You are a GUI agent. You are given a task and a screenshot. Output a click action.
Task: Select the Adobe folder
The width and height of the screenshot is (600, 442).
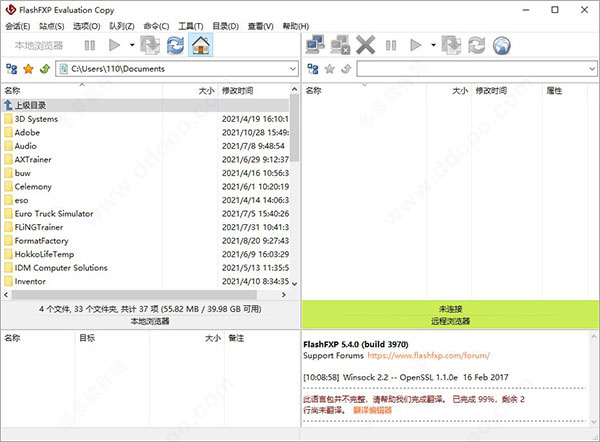(27, 132)
